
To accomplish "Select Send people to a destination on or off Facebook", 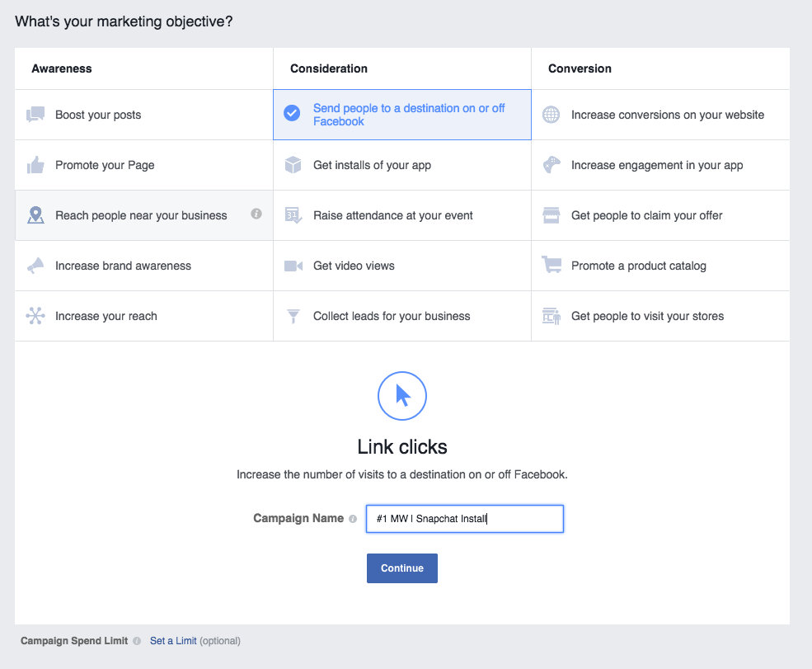I will [402, 115].
